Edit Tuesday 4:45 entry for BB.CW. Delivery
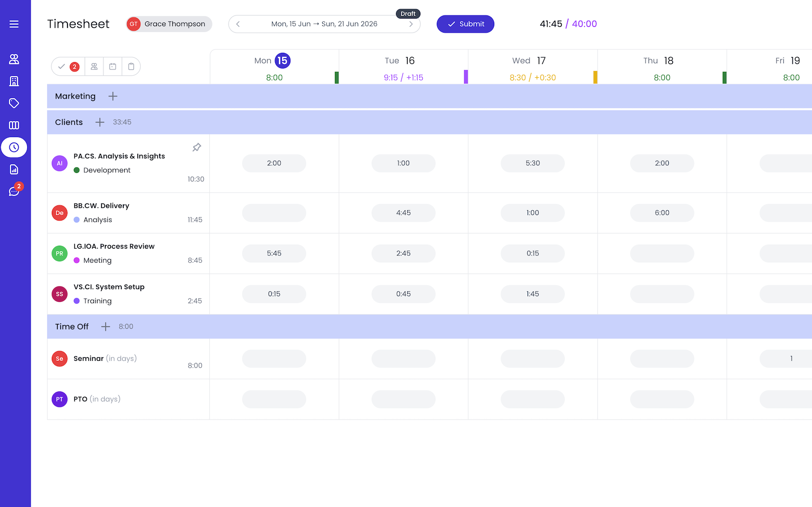The image size is (812, 507). point(403,213)
